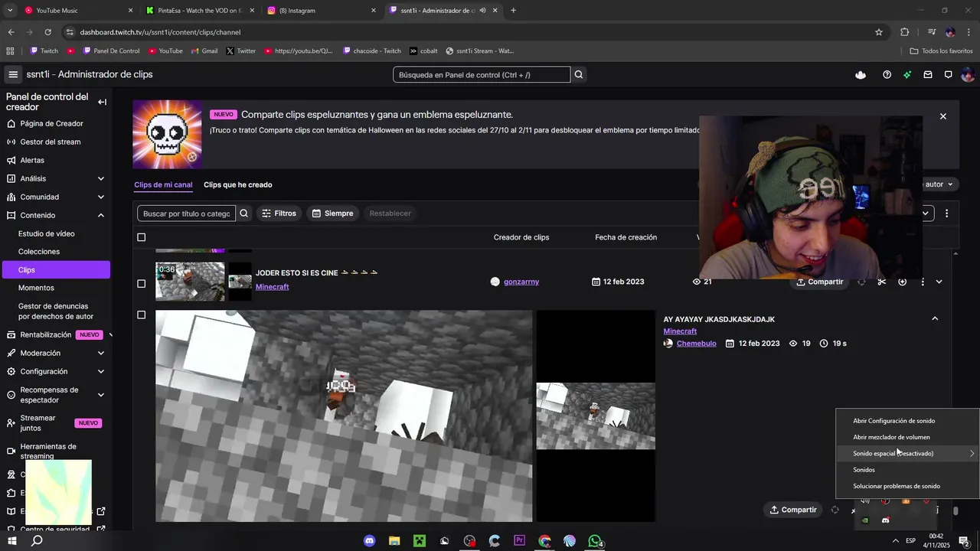Open Página de Creador in sidebar

point(51,123)
